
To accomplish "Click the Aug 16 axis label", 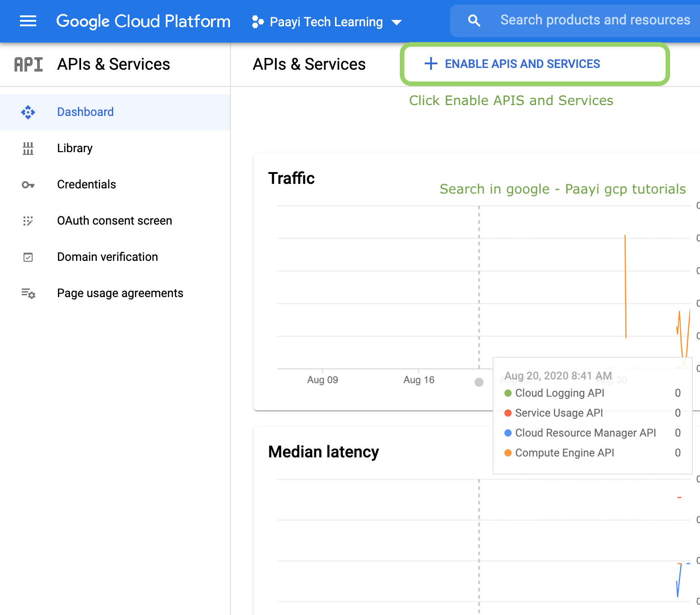I will [419, 380].
